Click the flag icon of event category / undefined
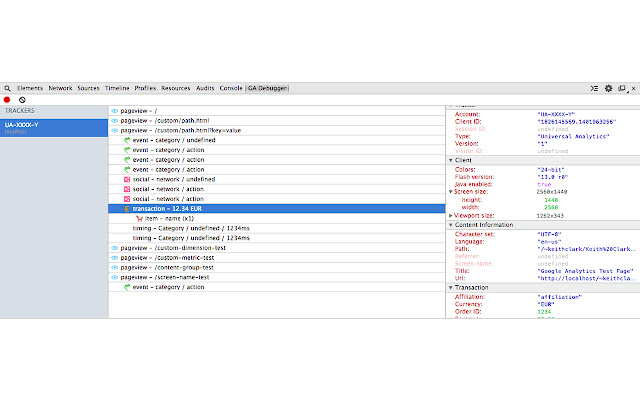The height and width of the screenshot is (400, 640). point(126,140)
